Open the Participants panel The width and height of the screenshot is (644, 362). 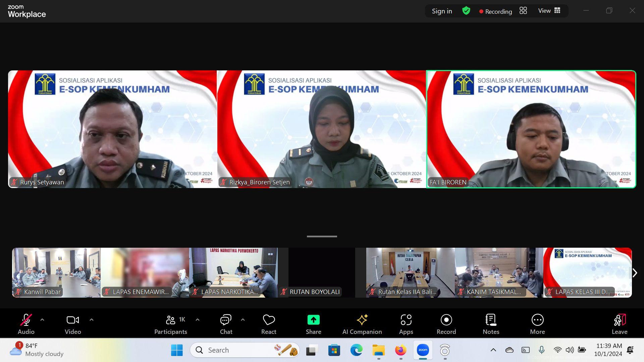point(171,324)
